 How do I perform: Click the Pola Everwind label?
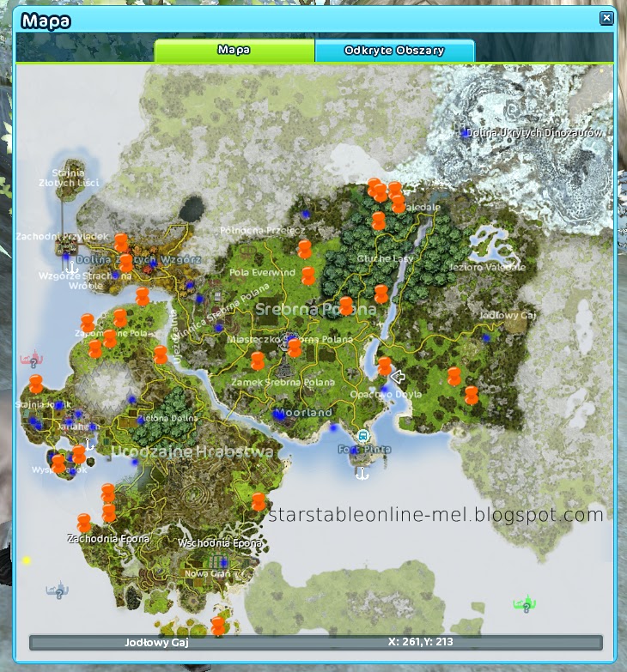pyautogui.click(x=263, y=273)
